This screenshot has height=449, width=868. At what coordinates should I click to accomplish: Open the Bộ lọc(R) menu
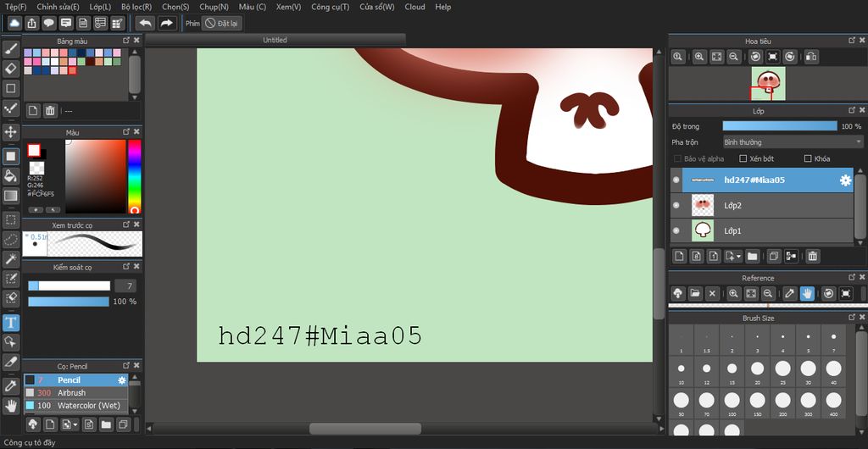pos(136,7)
